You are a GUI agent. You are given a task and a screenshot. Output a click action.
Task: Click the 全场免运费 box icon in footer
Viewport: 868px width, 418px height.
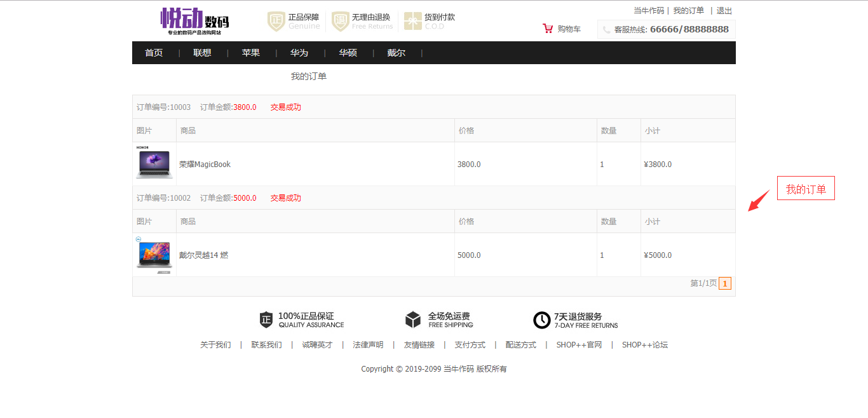coord(413,320)
